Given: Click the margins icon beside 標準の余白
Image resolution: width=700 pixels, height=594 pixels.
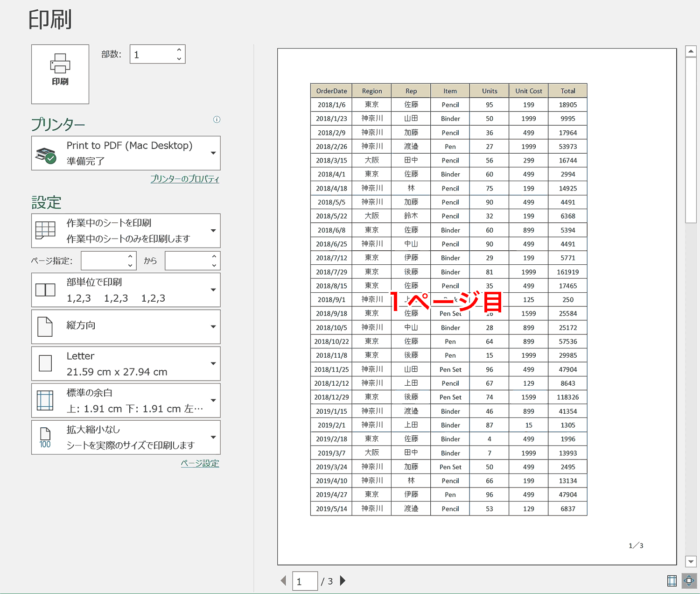Looking at the screenshot, I should coord(45,400).
